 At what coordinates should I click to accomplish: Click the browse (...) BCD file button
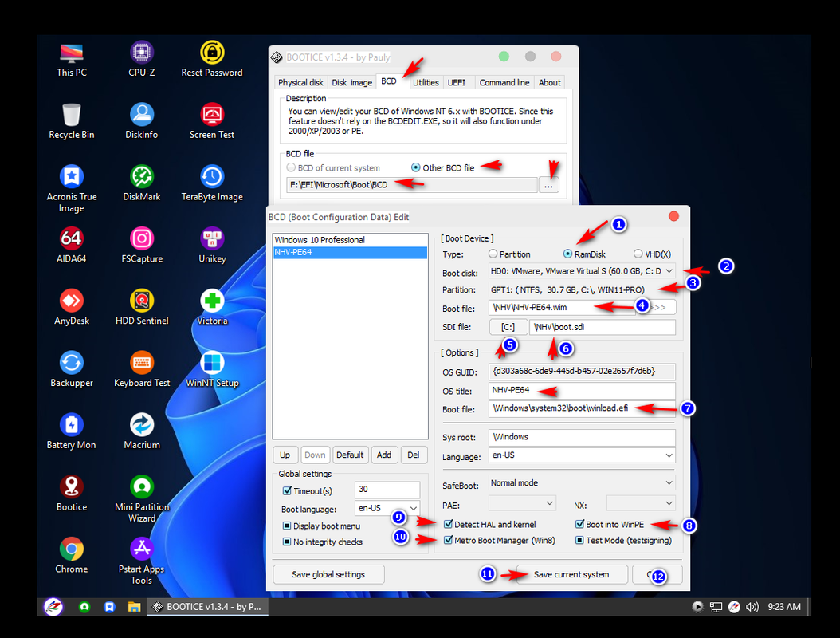click(x=548, y=185)
